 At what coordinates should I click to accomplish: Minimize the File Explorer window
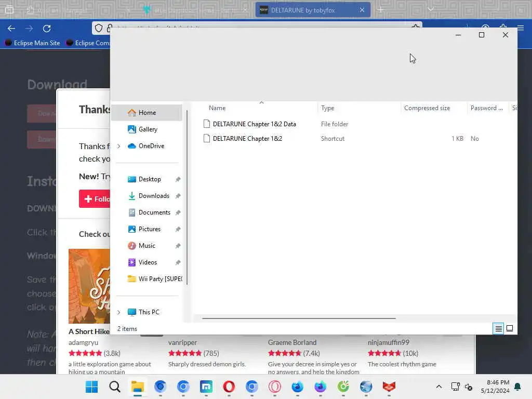pos(458,35)
